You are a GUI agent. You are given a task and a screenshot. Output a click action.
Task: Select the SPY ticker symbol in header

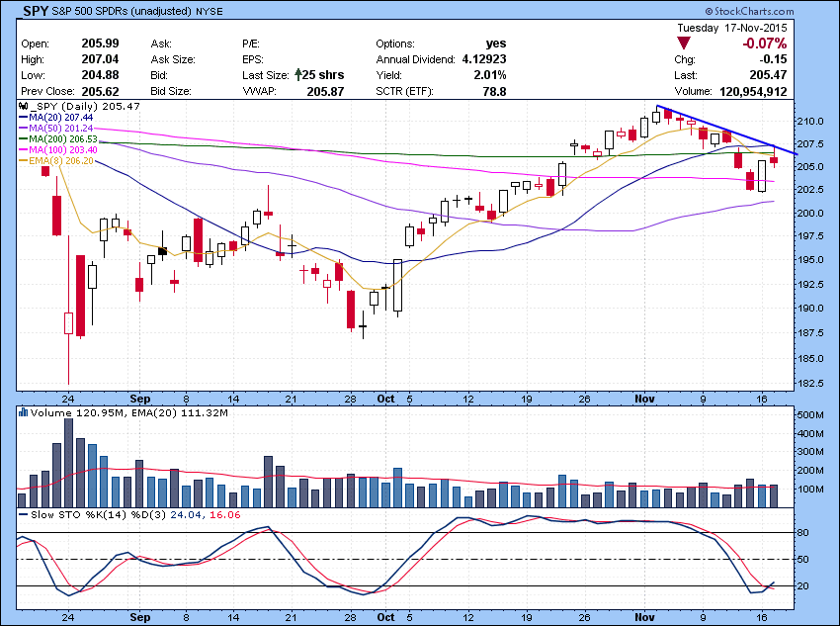click(x=36, y=11)
